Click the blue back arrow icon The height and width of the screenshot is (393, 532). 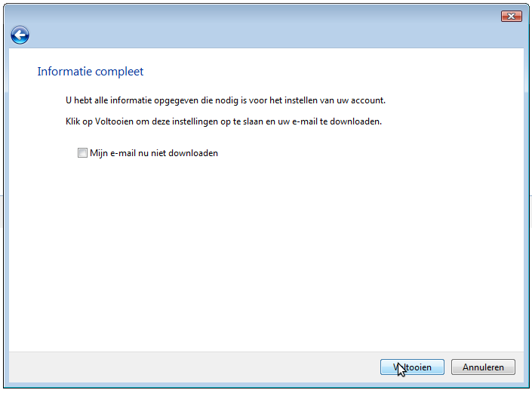click(x=20, y=35)
